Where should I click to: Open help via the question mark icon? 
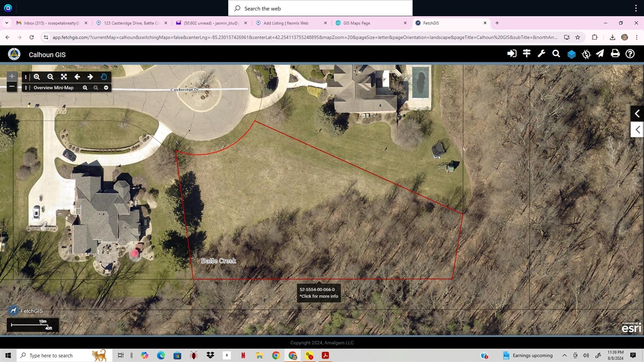coord(630,54)
